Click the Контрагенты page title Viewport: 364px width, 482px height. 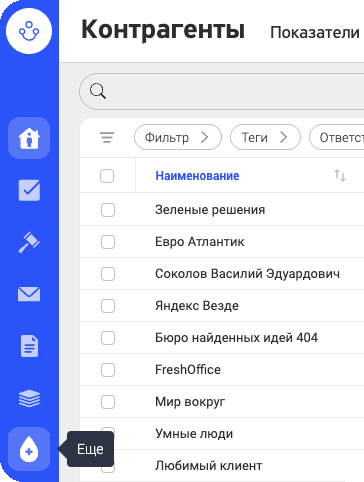click(x=163, y=30)
